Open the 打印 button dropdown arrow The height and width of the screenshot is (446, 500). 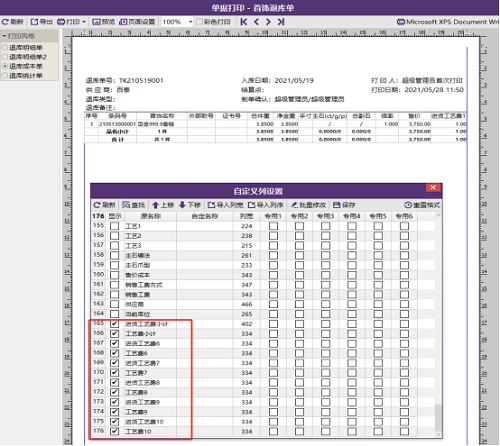(x=84, y=22)
